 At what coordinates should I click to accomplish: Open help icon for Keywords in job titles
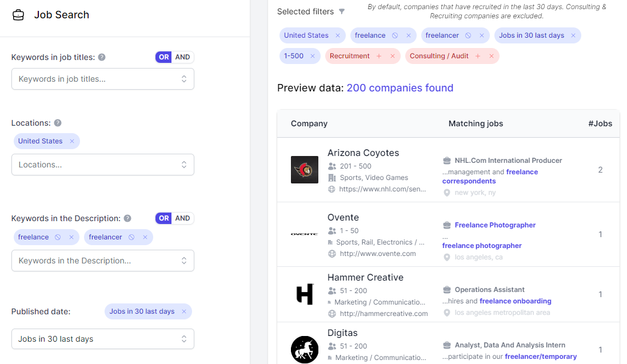(102, 57)
